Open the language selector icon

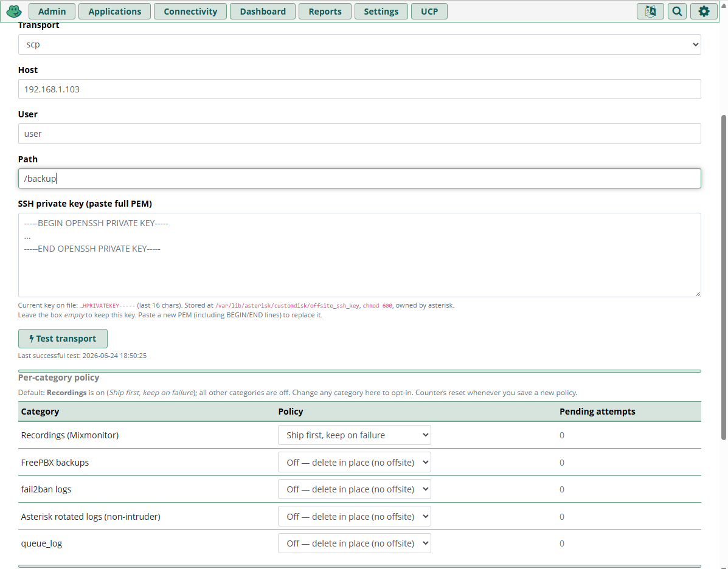tap(650, 11)
